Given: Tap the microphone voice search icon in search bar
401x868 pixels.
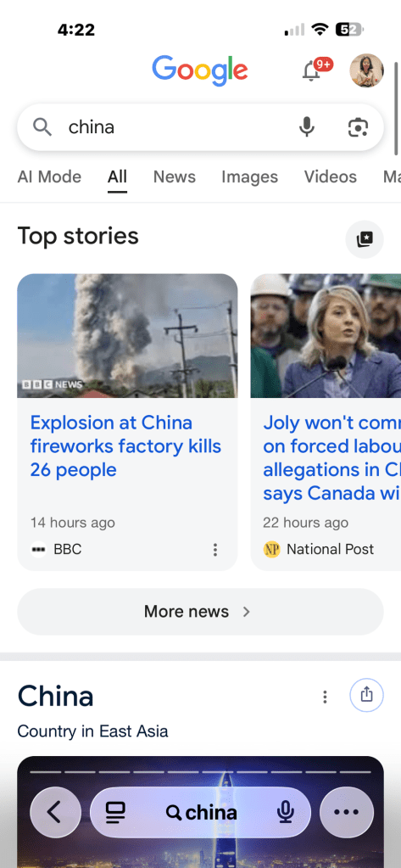Looking at the screenshot, I should (x=306, y=127).
